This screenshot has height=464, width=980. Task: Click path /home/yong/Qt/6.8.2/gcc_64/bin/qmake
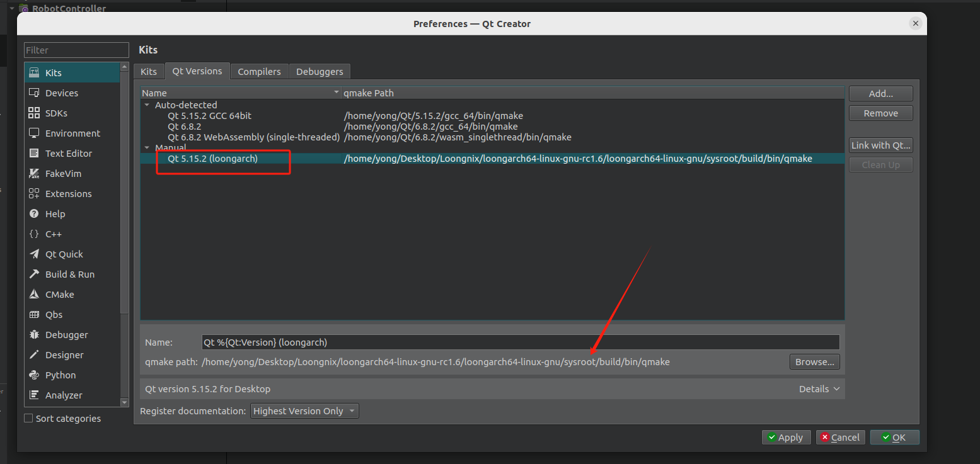[x=431, y=127]
